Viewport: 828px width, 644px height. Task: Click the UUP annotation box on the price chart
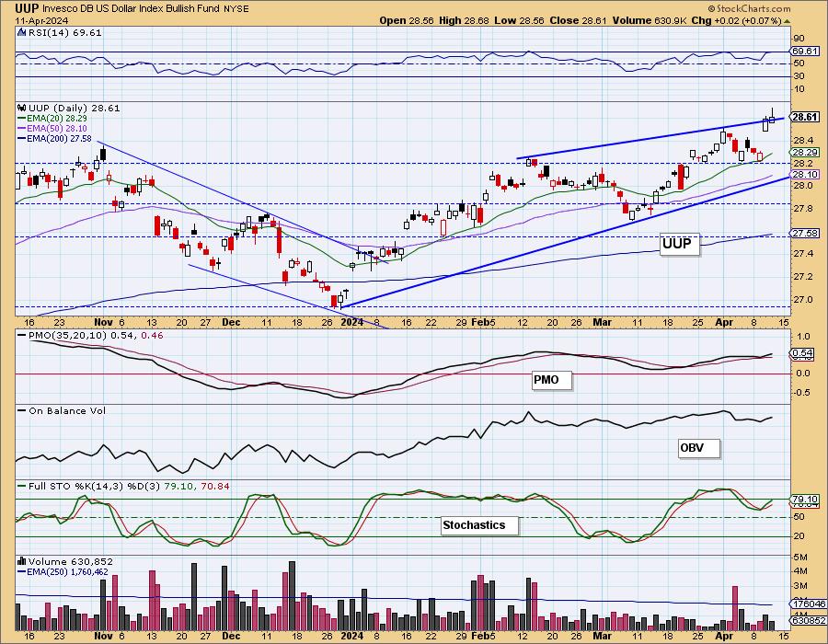point(679,244)
